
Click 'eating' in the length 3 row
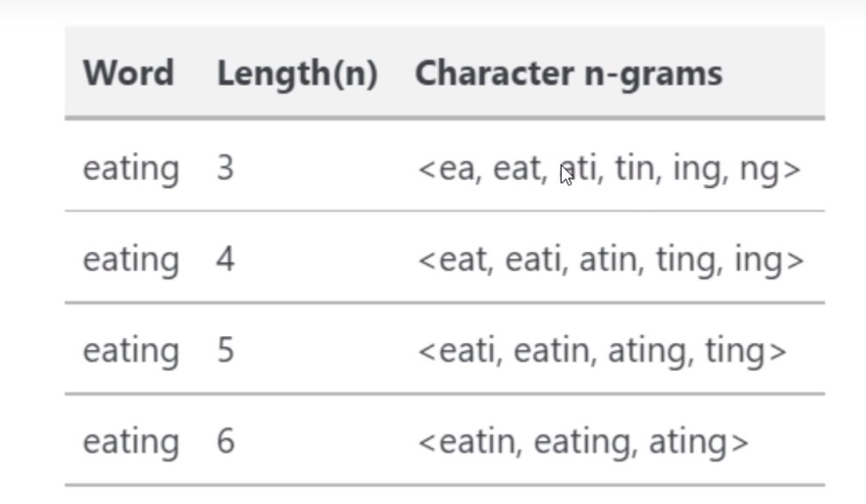click(x=130, y=169)
